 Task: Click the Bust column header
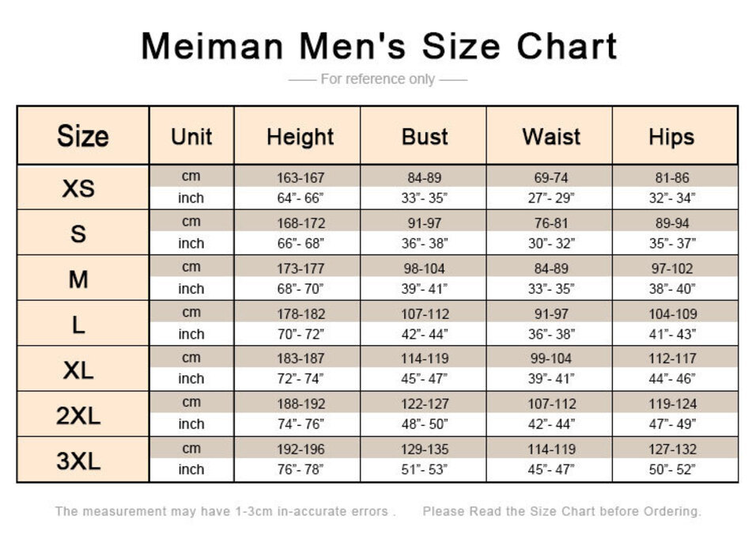(425, 136)
